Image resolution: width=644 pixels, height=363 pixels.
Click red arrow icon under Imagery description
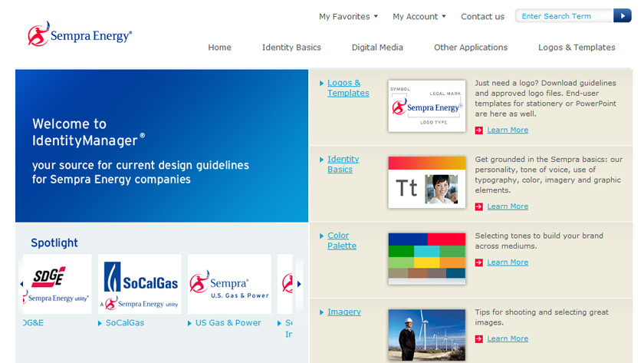point(478,339)
